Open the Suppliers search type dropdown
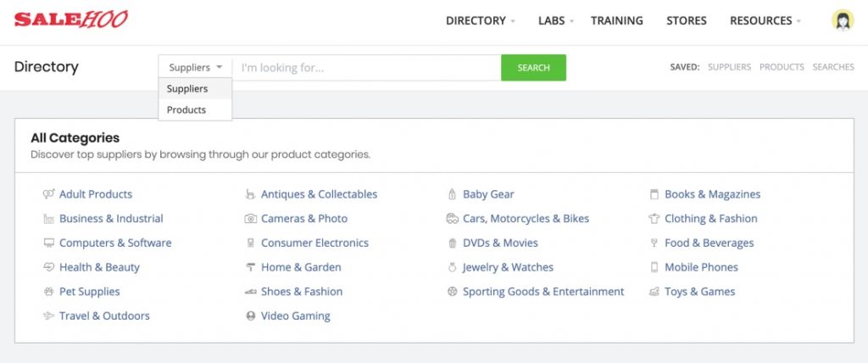Image resolution: width=868 pixels, height=363 pixels. pyautogui.click(x=195, y=68)
